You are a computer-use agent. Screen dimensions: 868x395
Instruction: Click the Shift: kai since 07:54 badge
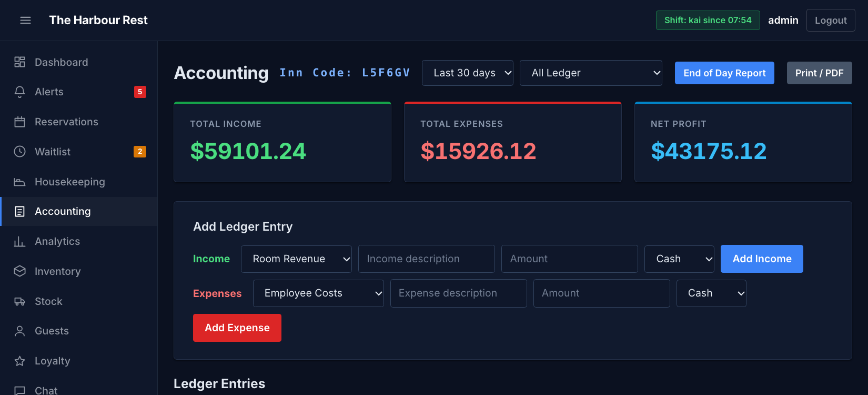click(708, 20)
